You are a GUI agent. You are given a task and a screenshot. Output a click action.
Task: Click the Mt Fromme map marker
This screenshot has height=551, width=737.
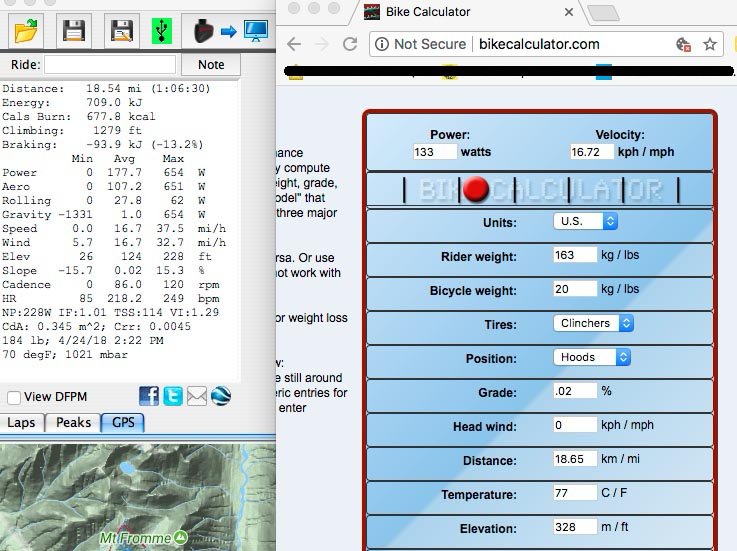pos(180,537)
